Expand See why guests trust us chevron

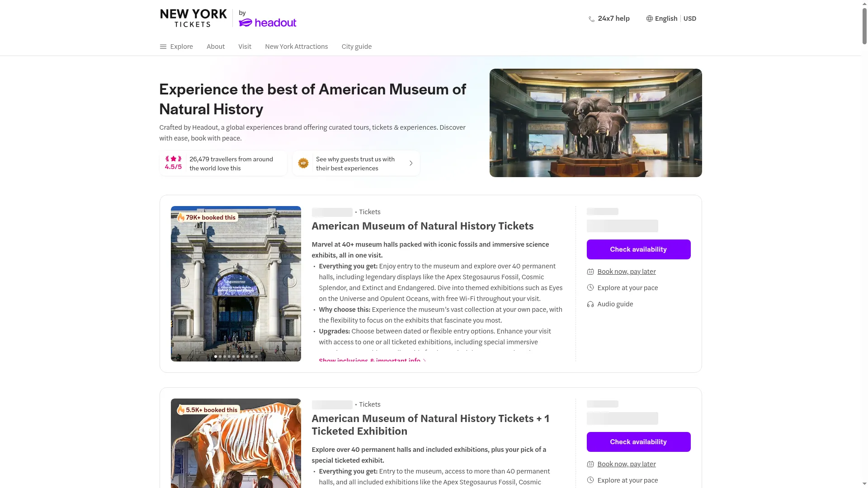click(x=411, y=163)
